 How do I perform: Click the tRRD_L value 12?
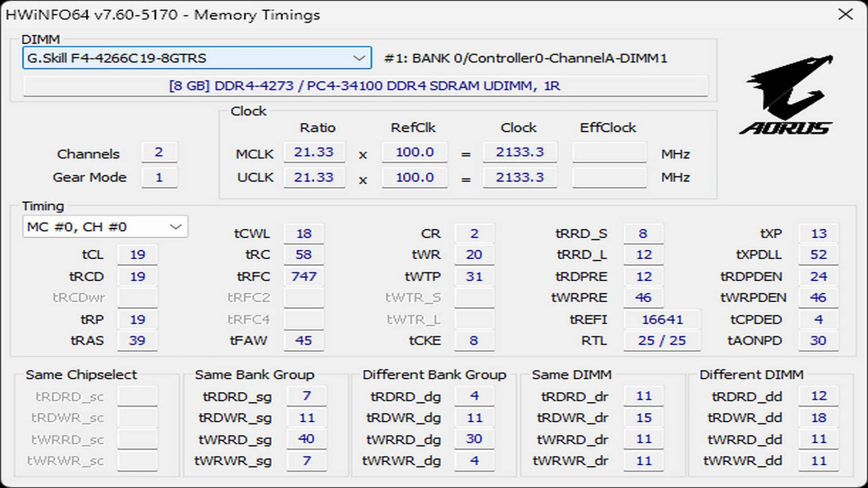pyautogui.click(x=643, y=255)
